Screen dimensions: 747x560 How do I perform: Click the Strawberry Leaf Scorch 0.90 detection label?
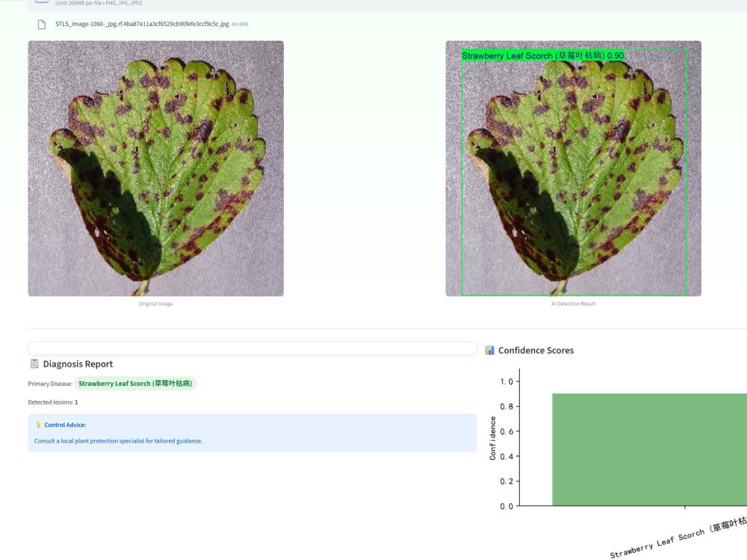pyautogui.click(x=542, y=56)
